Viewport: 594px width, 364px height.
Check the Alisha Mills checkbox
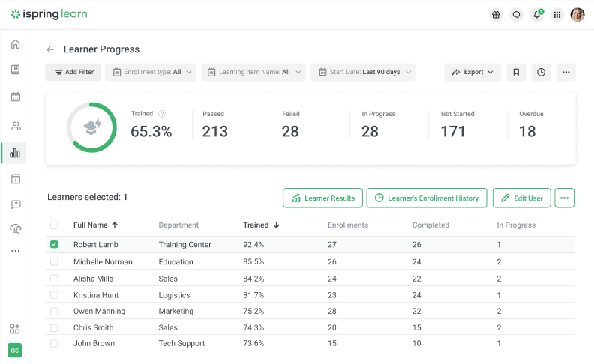pyautogui.click(x=54, y=279)
